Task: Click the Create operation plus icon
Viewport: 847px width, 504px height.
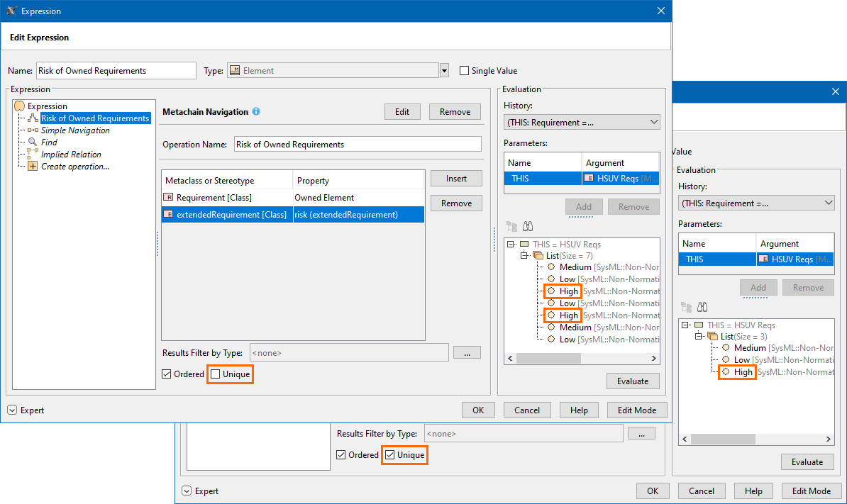Action: (33, 167)
